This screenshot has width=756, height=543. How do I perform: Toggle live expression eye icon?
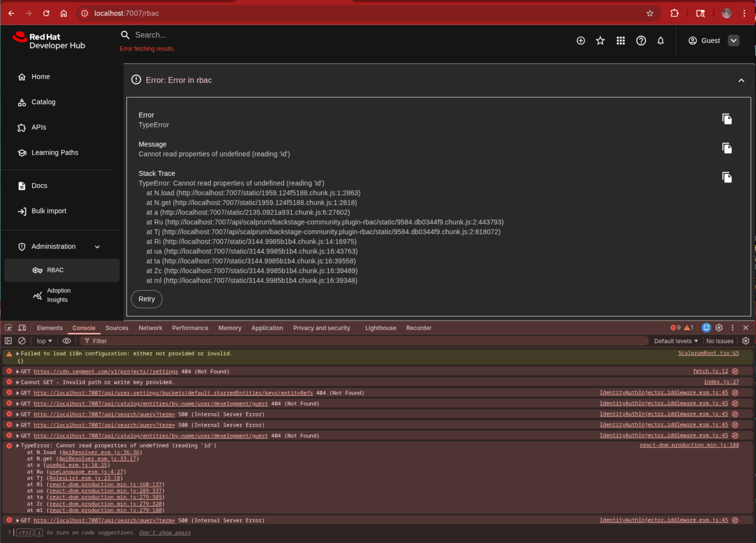tap(67, 341)
